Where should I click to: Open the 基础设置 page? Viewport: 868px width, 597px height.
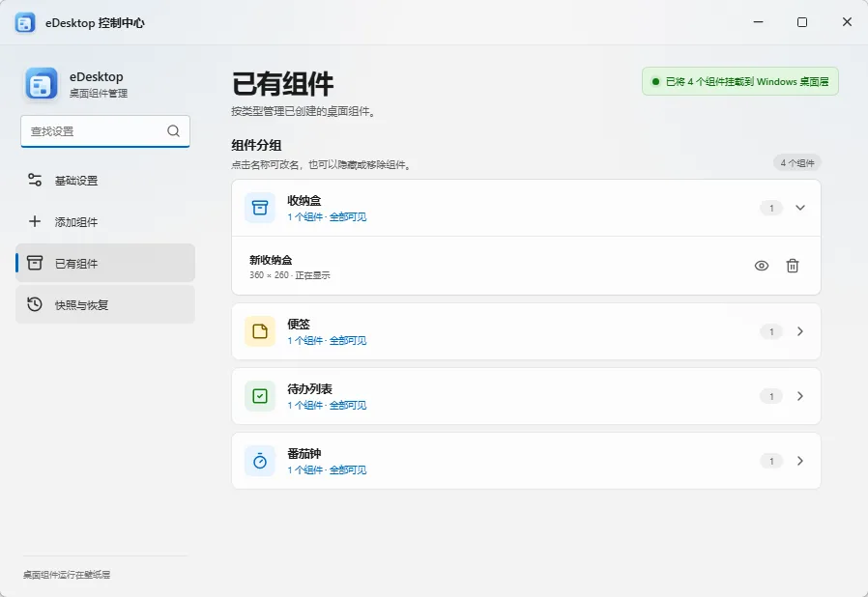[x=105, y=181]
